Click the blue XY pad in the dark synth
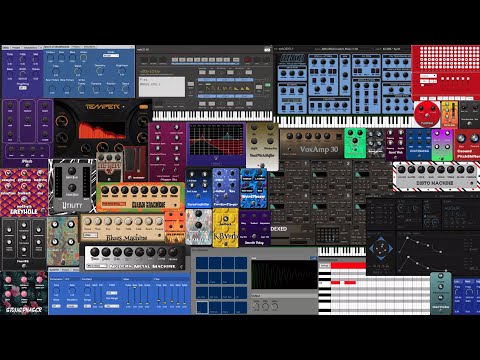Image resolution: width=480 pixels, height=360 pixels. point(381,248)
